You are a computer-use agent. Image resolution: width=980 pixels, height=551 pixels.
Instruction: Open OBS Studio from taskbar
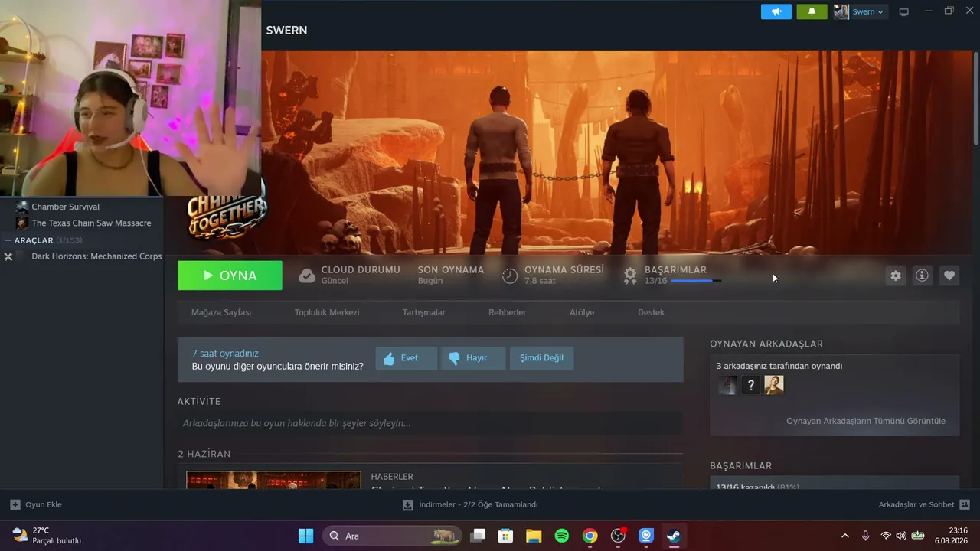click(618, 536)
